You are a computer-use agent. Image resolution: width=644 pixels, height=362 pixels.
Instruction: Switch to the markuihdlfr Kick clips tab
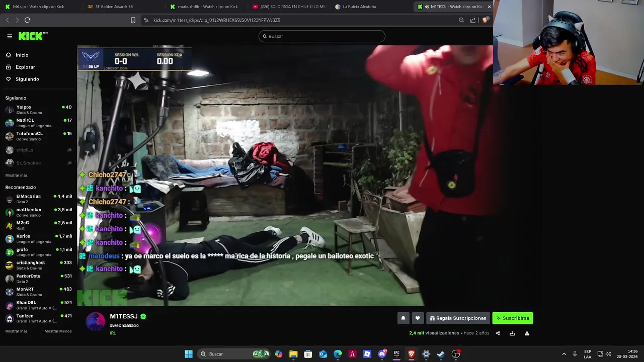coord(204,7)
